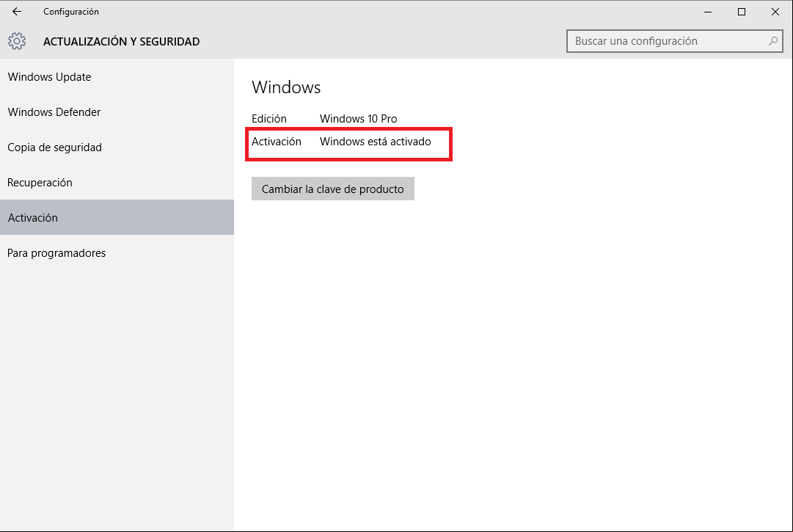Click the search magnifier icon

tap(772, 41)
